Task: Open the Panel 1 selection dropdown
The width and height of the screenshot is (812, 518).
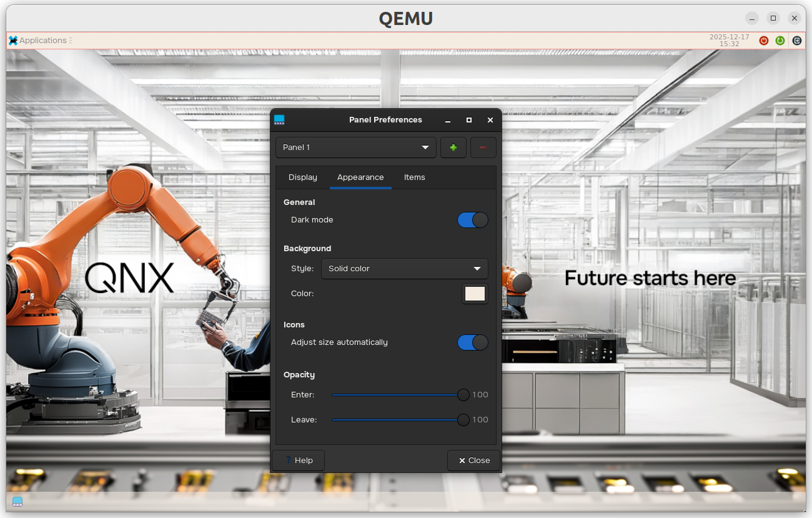Action: tap(355, 147)
